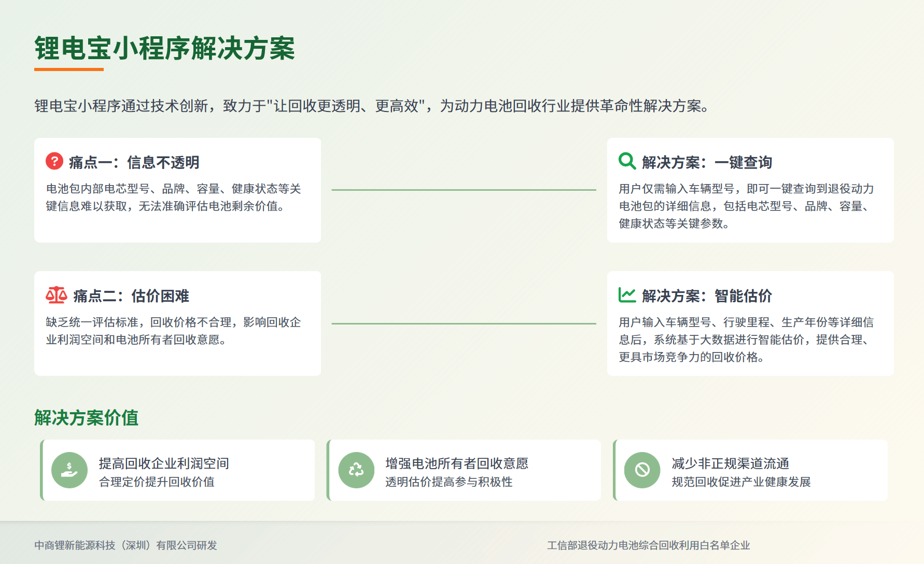This screenshot has width=924, height=564.
Task: Click the footer text 中商锂新能源科技（深圳）有限公司研发
Action: tap(125, 545)
